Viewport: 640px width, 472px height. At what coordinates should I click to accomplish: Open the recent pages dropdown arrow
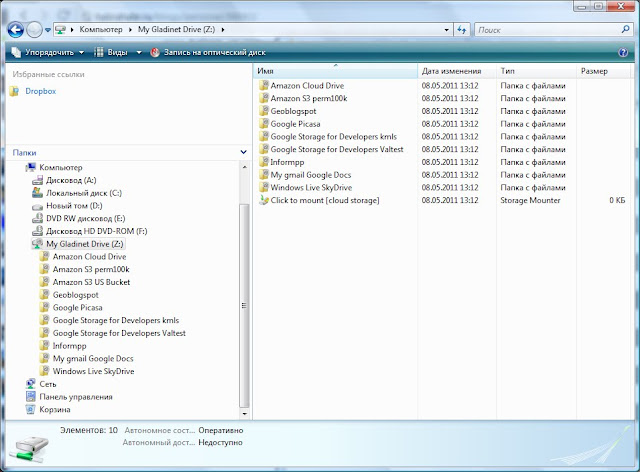47,30
